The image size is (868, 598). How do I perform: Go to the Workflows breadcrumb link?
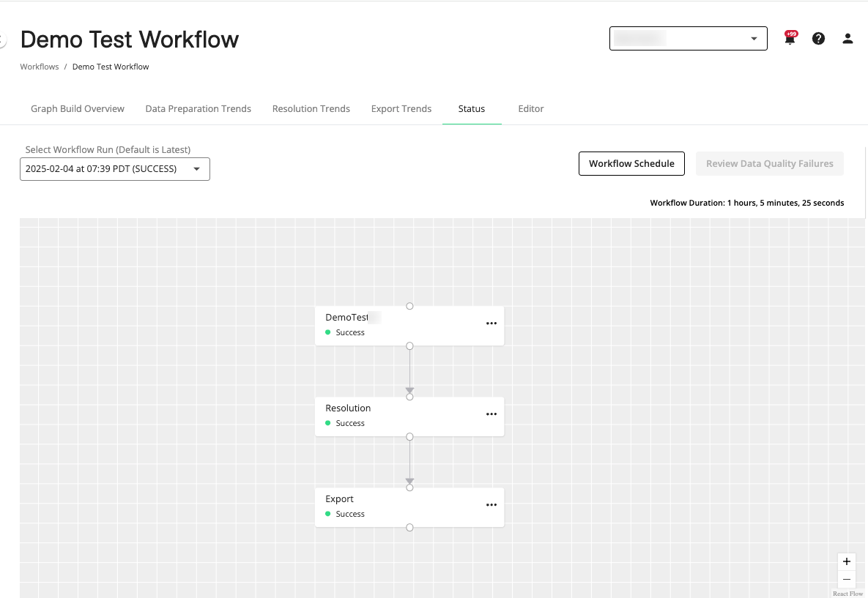coord(40,67)
